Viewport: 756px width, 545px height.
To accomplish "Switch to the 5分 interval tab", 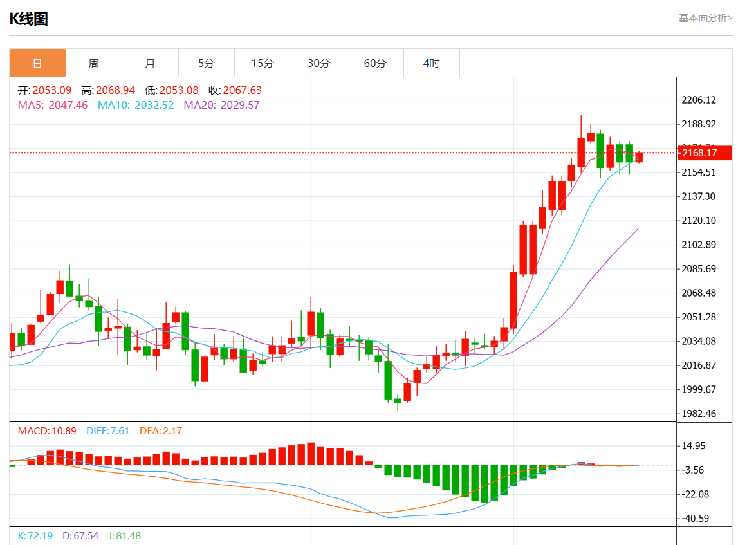I will coord(207,63).
